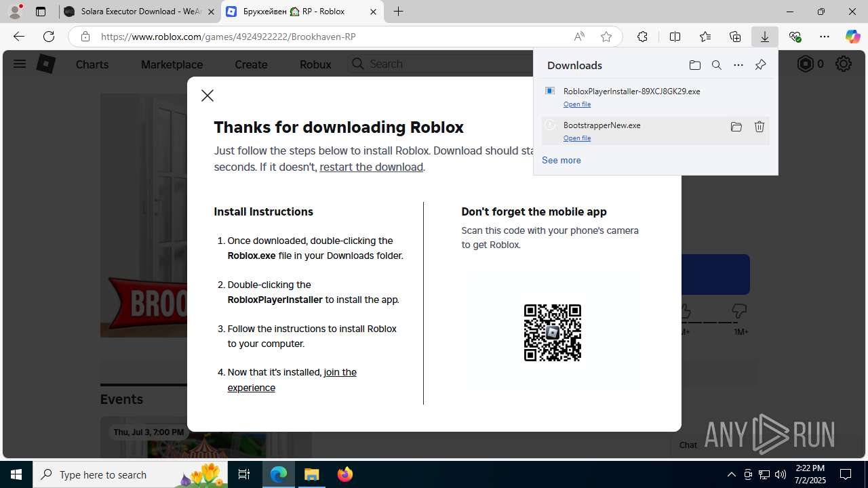The width and height of the screenshot is (868, 488).
Task: Open more options in Downloads panel
Action: pyautogui.click(x=738, y=65)
